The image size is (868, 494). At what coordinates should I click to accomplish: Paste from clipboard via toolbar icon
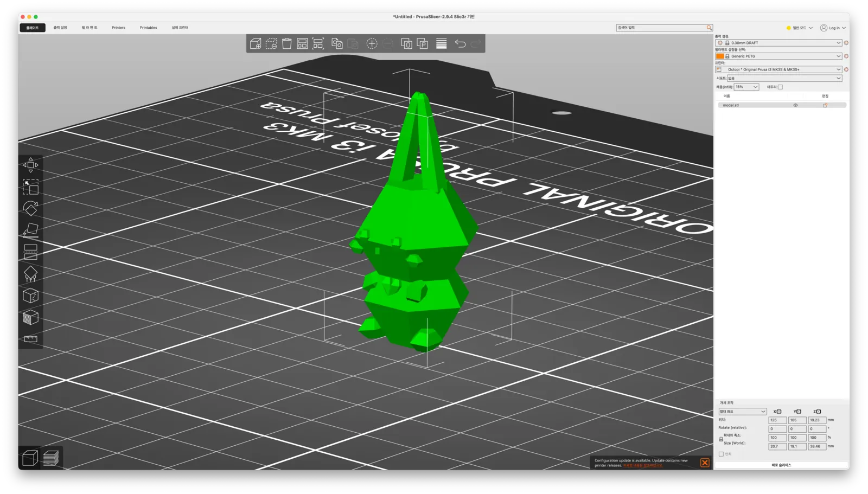(353, 43)
